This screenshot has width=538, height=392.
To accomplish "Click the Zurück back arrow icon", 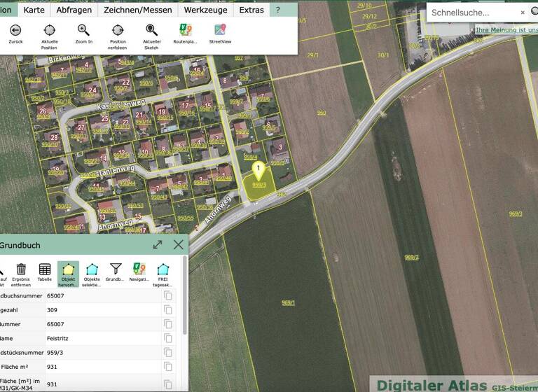I will pos(15,31).
